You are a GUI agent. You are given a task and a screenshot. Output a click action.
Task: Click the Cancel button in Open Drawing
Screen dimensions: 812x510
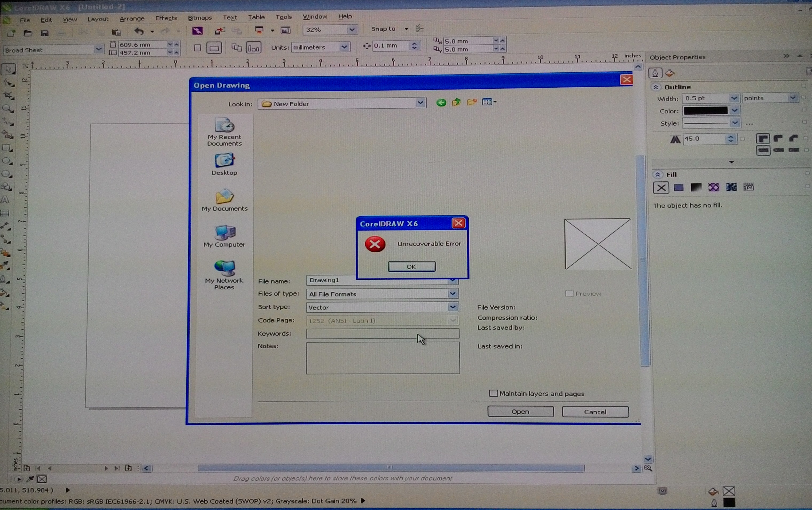595,412
